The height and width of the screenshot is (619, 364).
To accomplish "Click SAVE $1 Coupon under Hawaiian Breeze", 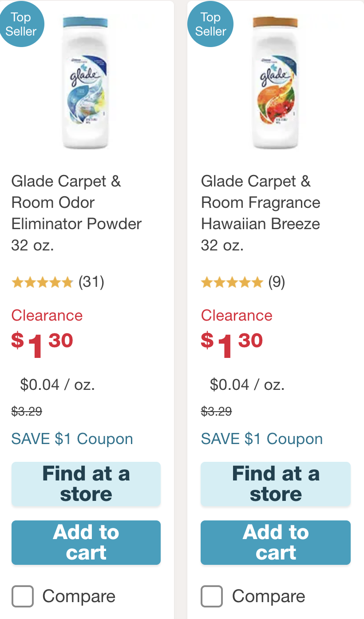I will [x=261, y=439].
